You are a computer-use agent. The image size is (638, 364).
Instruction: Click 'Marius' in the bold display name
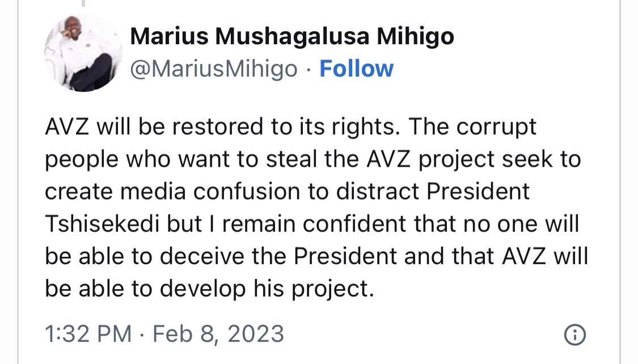point(169,36)
